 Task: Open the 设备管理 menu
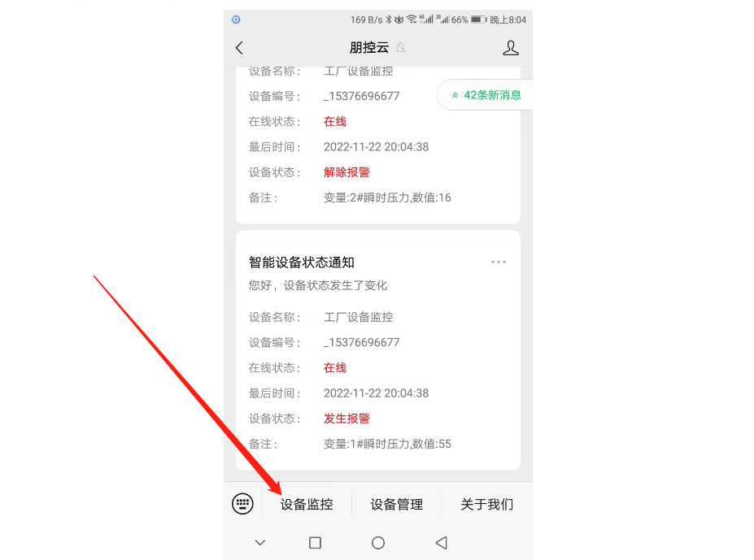(397, 504)
